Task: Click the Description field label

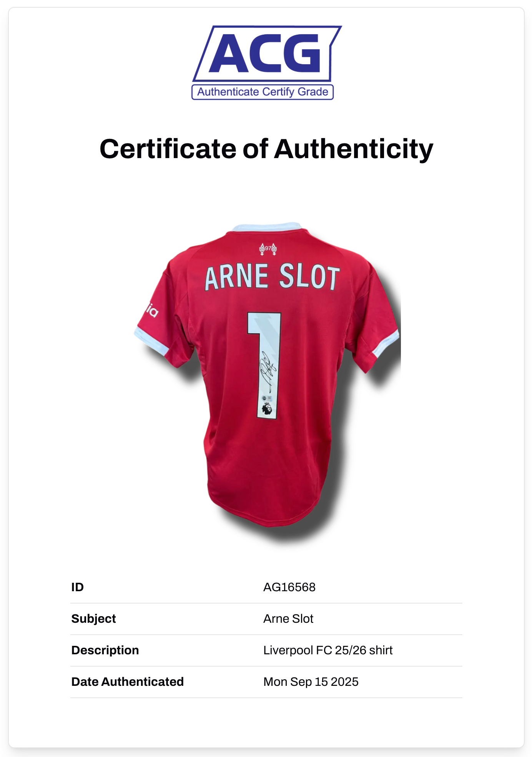Action: 105,650
